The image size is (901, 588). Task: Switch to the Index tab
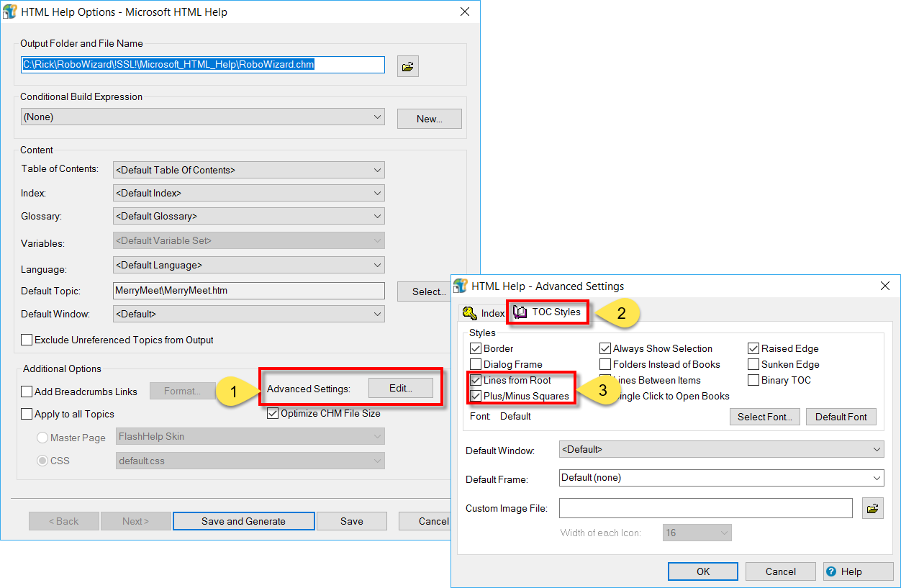[484, 313]
